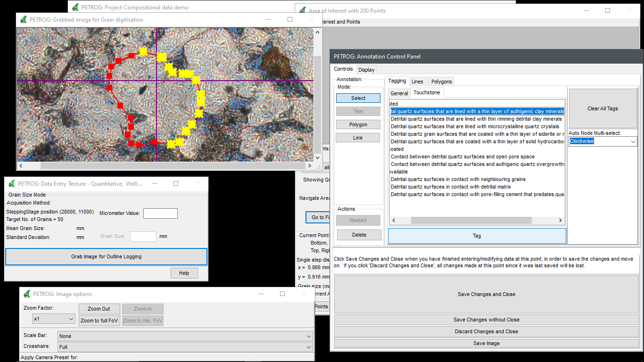The width and height of the screenshot is (644, 362).
Task: Click the PETROG icon in Grabbed image window
Action: 22,19
